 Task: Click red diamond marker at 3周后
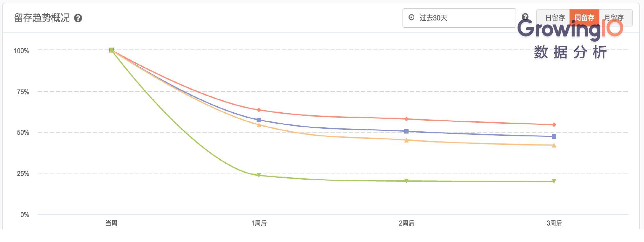[554, 125]
